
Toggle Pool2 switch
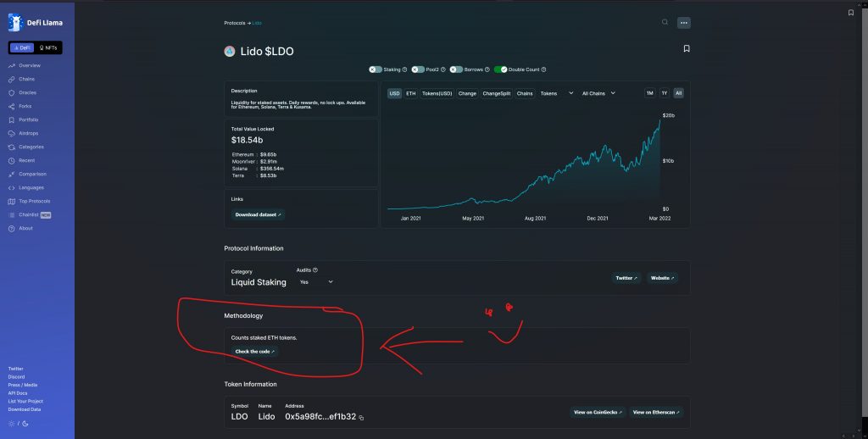coord(418,69)
